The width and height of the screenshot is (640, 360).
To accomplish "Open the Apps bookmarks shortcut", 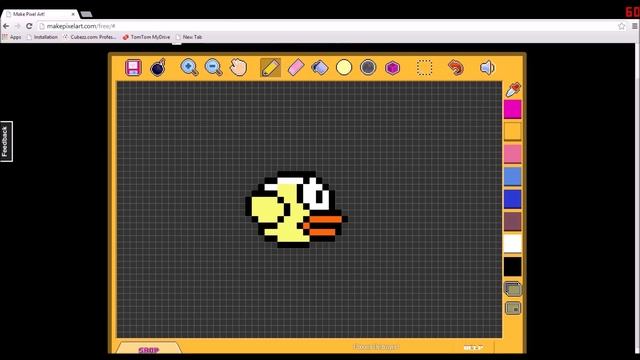I will tap(11, 37).
